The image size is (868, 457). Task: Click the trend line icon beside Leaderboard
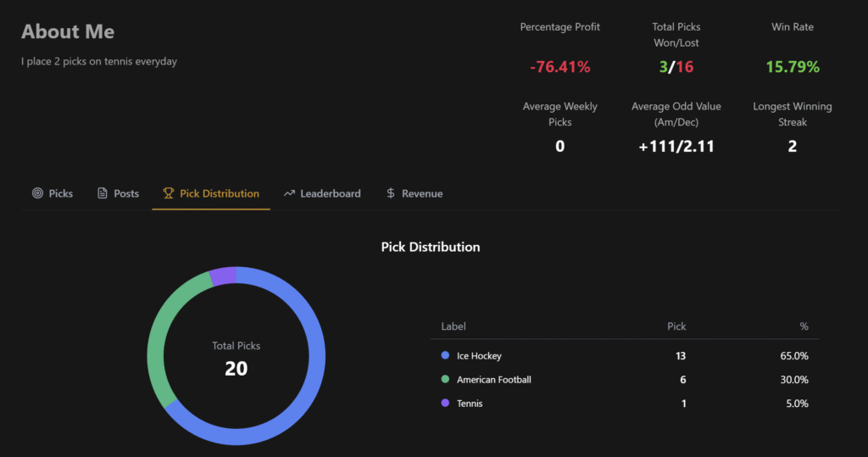tap(289, 193)
